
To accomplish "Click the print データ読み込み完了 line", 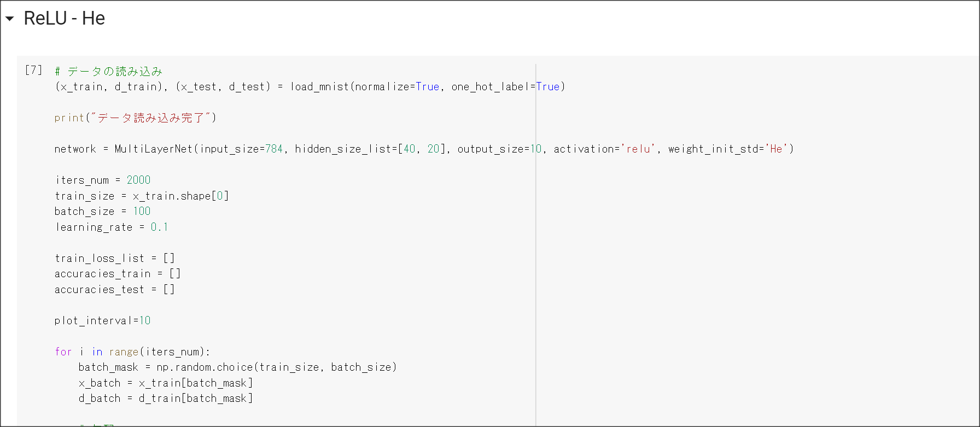I will (x=135, y=118).
